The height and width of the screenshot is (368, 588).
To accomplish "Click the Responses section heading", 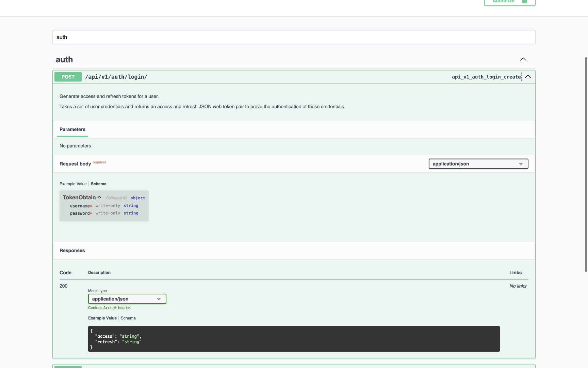I will point(72,250).
